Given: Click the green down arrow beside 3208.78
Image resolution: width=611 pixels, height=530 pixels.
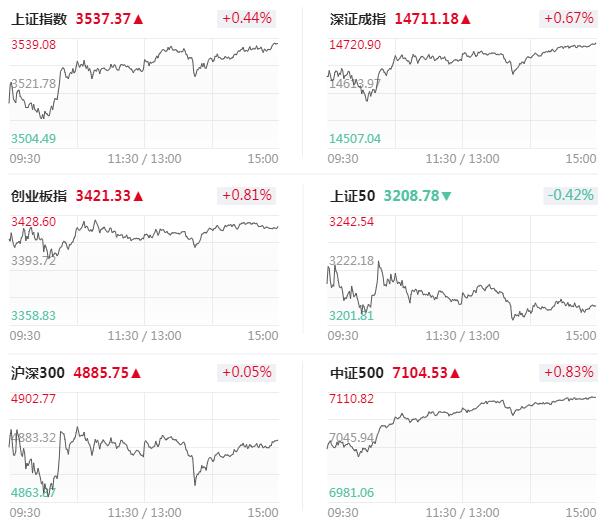Looking at the screenshot, I should (446, 196).
